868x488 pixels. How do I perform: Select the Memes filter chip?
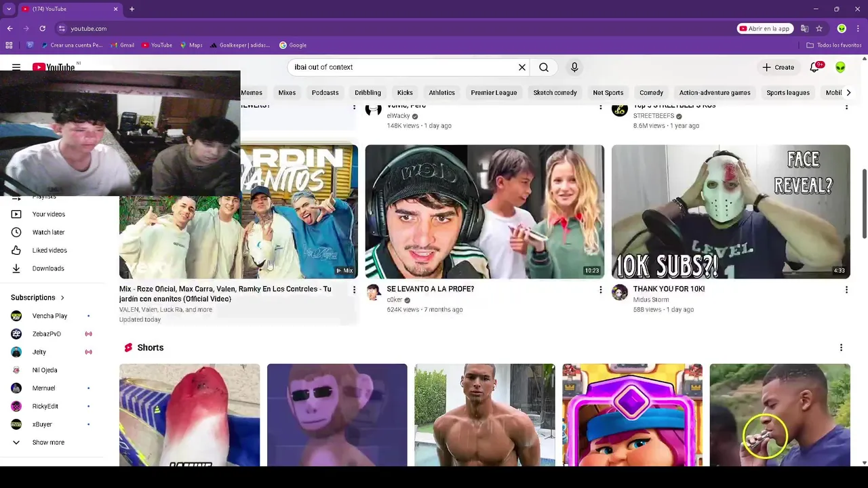[251, 93]
